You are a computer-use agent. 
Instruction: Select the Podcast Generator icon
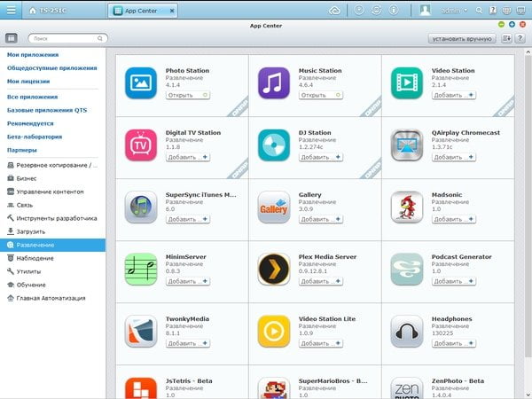click(x=407, y=270)
